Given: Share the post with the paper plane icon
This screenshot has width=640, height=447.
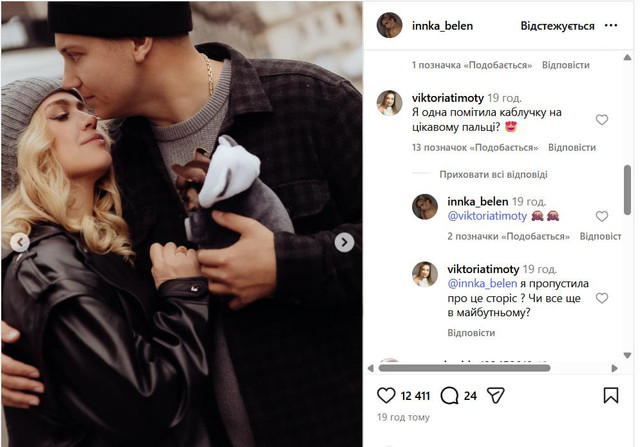Looking at the screenshot, I should coord(496,395).
